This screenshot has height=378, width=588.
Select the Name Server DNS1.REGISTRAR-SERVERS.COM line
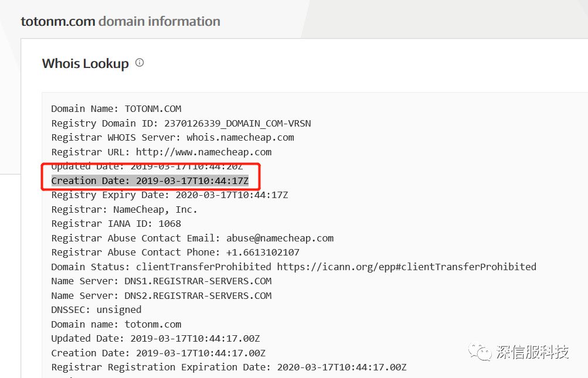tap(161, 281)
